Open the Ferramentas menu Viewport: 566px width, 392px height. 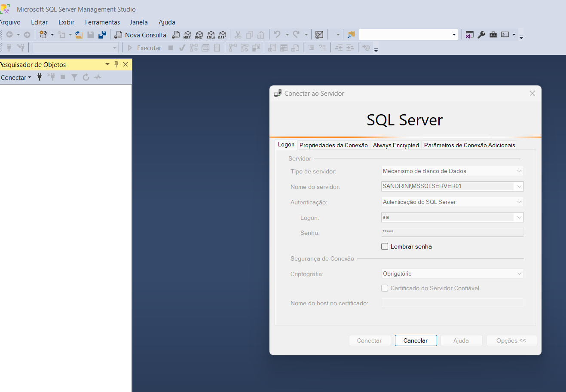(x=102, y=22)
